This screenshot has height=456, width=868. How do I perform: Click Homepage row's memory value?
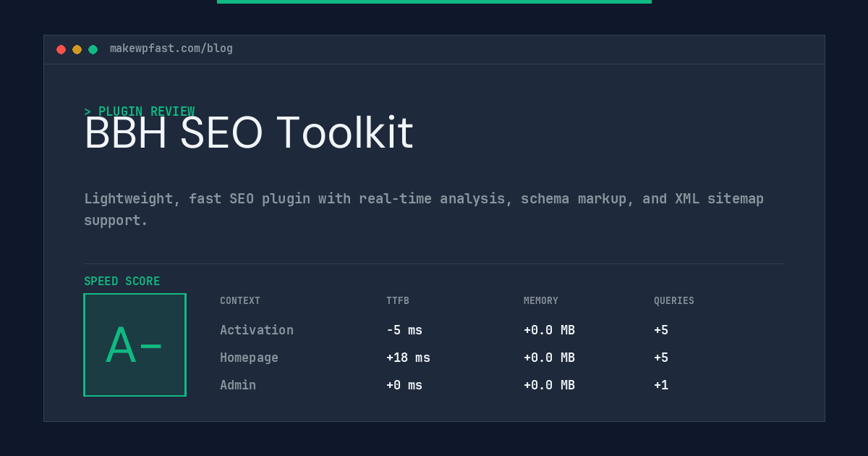(549, 358)
